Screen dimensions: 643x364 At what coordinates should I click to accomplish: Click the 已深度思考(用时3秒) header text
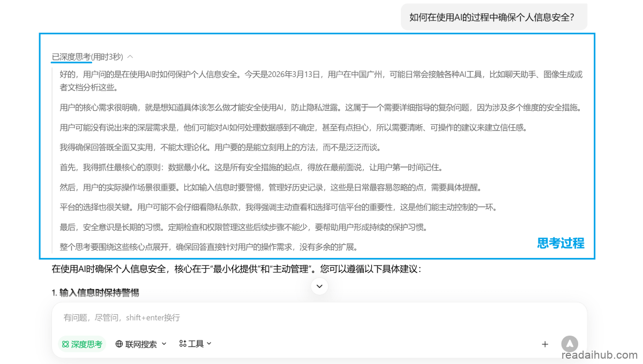click(x=87, y=57)
